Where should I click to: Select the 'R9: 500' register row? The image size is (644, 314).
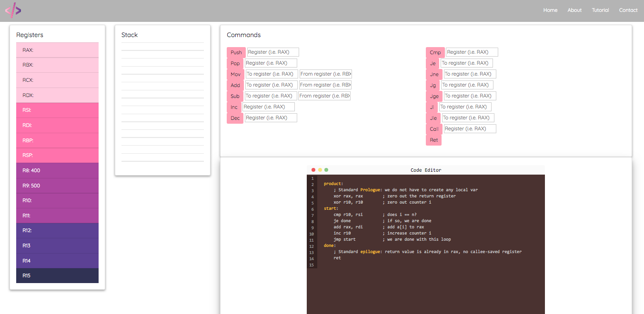(57, 186)
